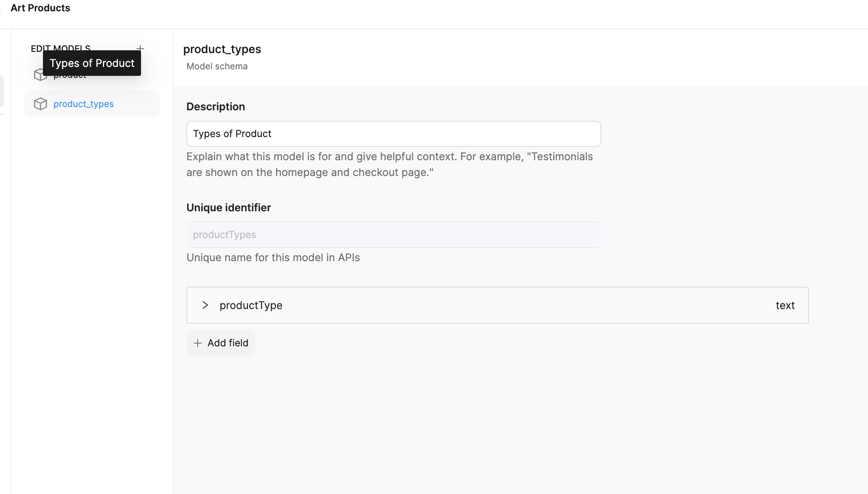This screenshot has height=494, width=868.
Task: Select the partially hidden product model label
Action: pos(70,77)
